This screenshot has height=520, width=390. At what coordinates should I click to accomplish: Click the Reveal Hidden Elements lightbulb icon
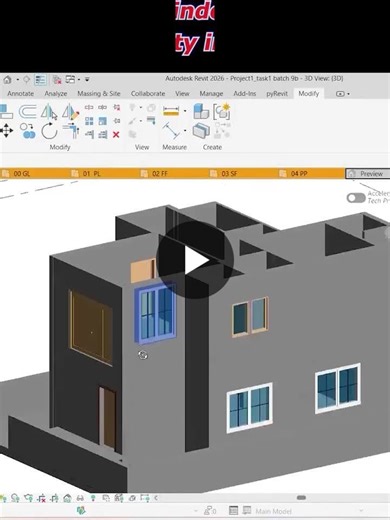[93, 498]
